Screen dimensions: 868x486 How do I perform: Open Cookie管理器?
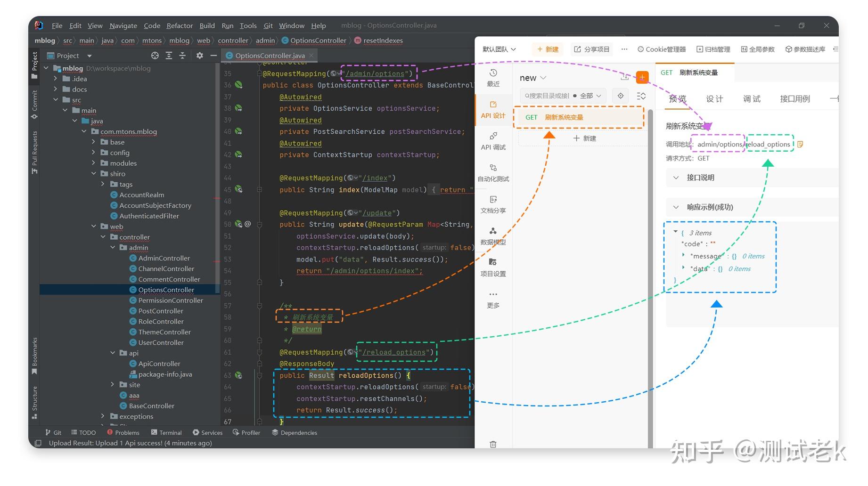click(x=662, y=49)
